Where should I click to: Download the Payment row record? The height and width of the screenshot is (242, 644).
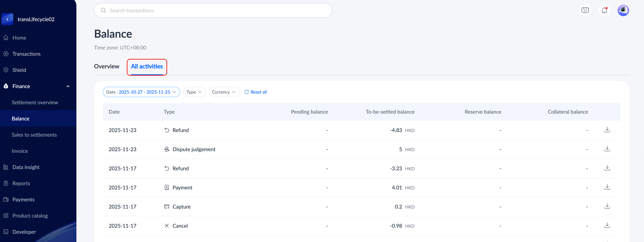click(x=607, y=187)
